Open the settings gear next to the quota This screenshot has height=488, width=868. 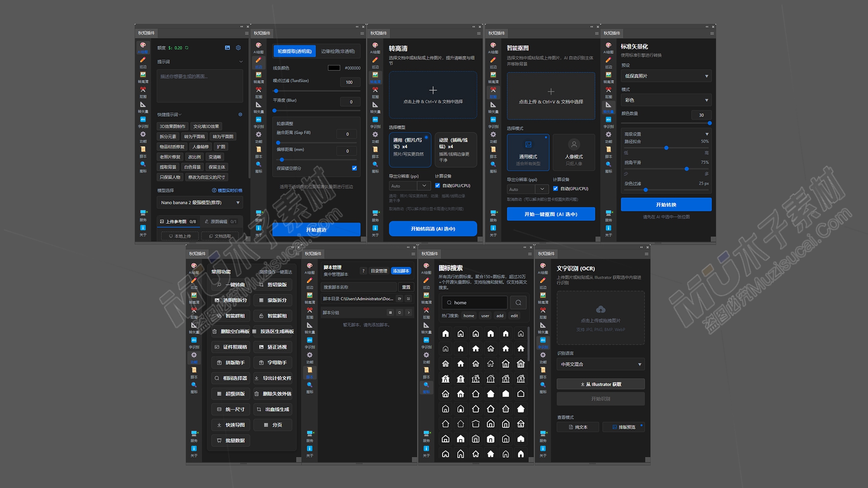pos(238,47)
